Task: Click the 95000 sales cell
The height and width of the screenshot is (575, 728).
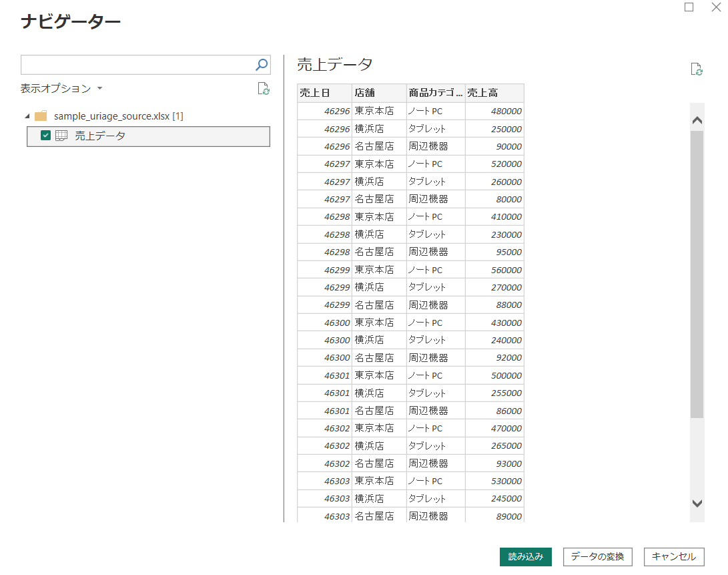Action: click(494, 252)
